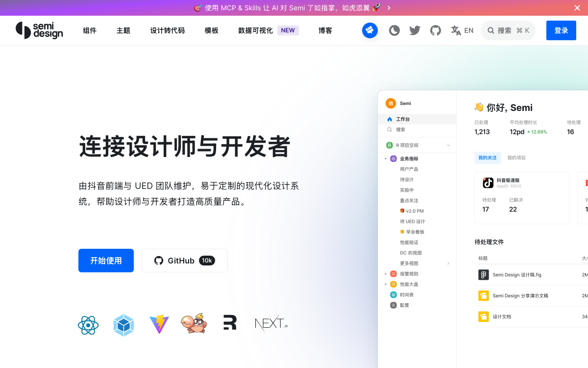Collapse the 业务指标 tree node

[x=386, y=159]
